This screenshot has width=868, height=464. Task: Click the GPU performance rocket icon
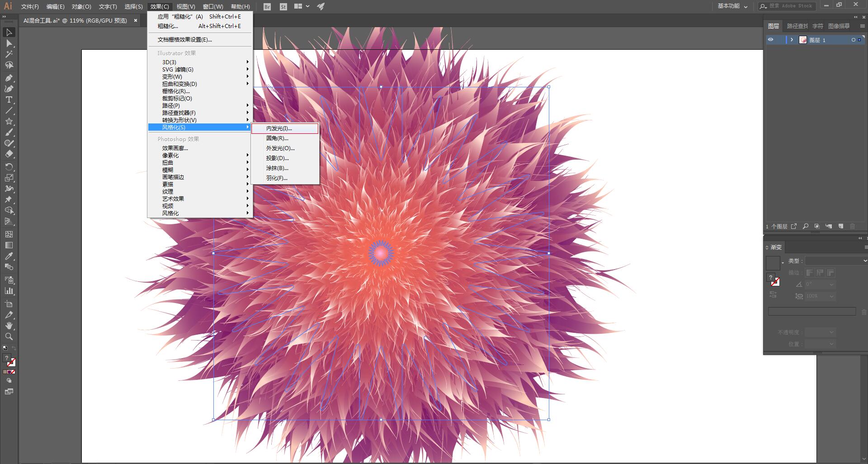[x=321, y=6]
